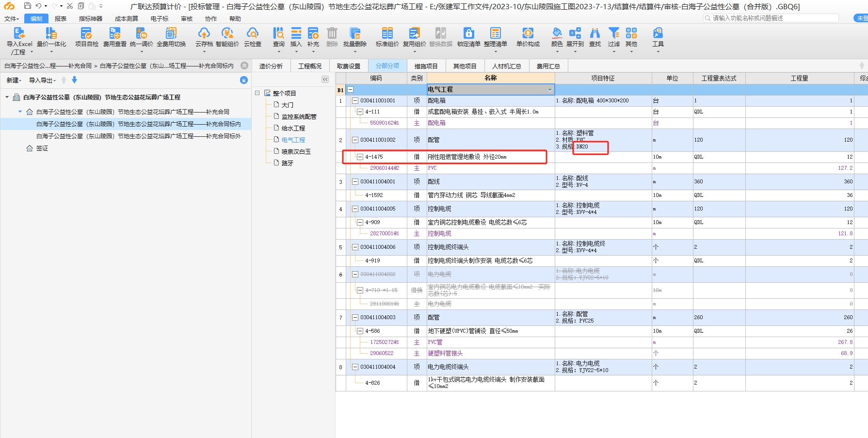Viewport: 868px width, 438px height.
Task: Open the 导入导出 dropdown
Action: tap(42, 80)
